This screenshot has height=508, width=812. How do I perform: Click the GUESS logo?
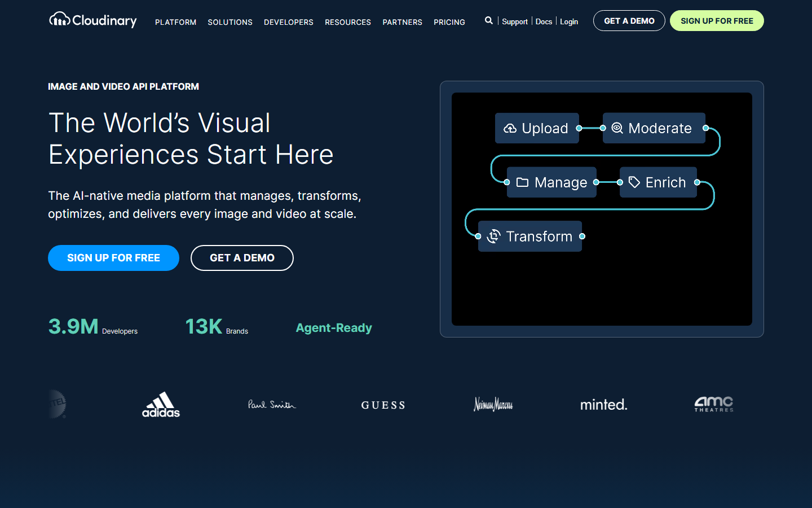click(x=383, y=405)
